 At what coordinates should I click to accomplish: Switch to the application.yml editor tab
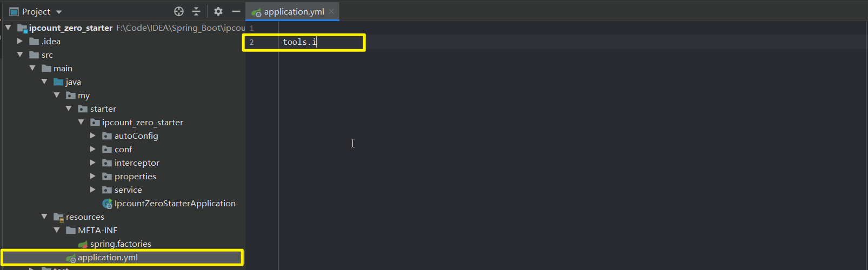(x=289, y=11)
